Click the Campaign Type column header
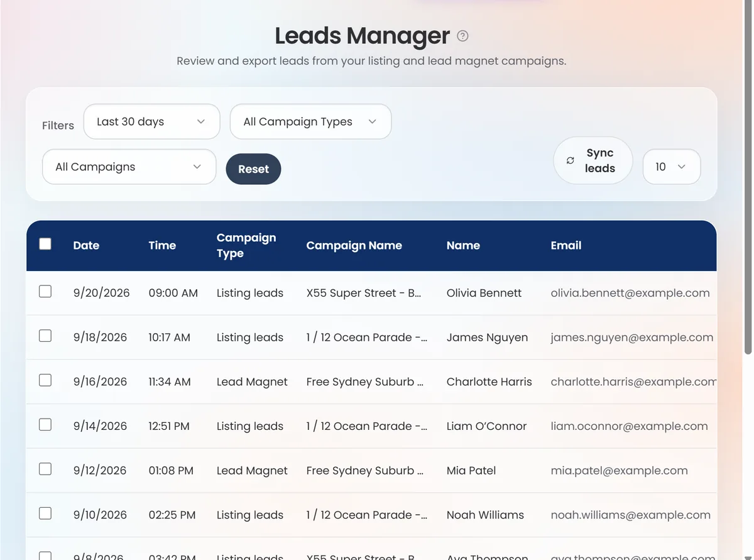 pos(246,246)
